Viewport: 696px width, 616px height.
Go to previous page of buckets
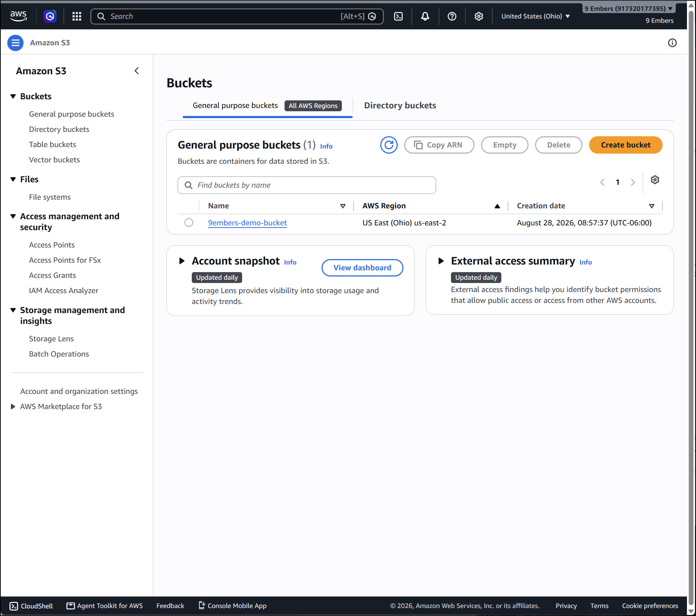[602, 182]
